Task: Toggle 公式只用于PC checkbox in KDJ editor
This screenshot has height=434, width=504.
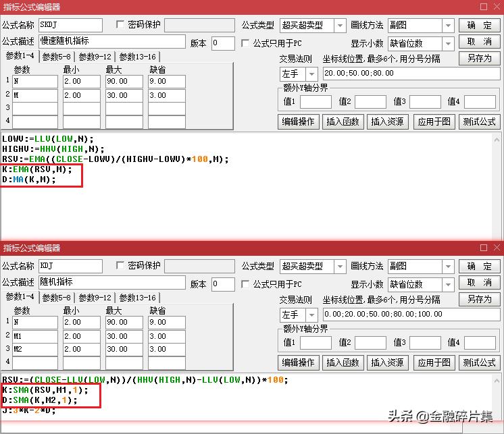Action: [x=245, y=284]
